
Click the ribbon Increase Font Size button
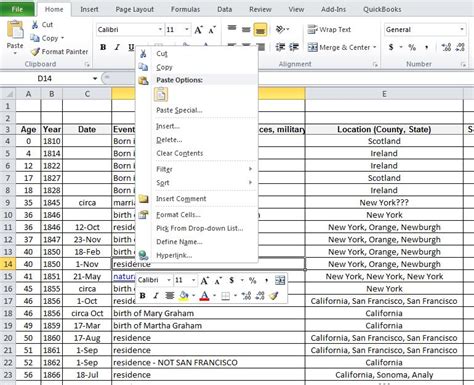click(x=198, y=30)
